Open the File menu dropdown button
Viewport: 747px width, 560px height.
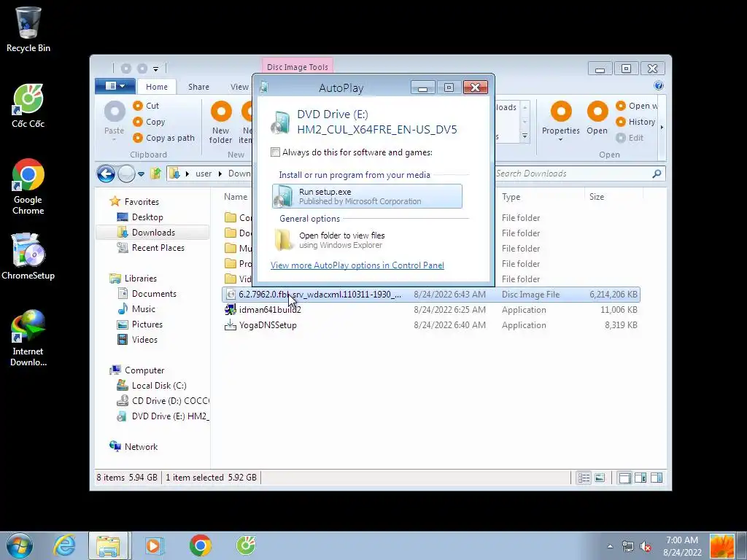pos(115,86)
